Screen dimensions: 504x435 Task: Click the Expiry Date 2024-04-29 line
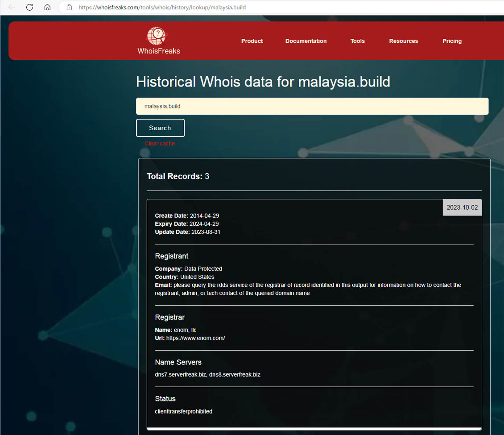(x=187, y=224)
